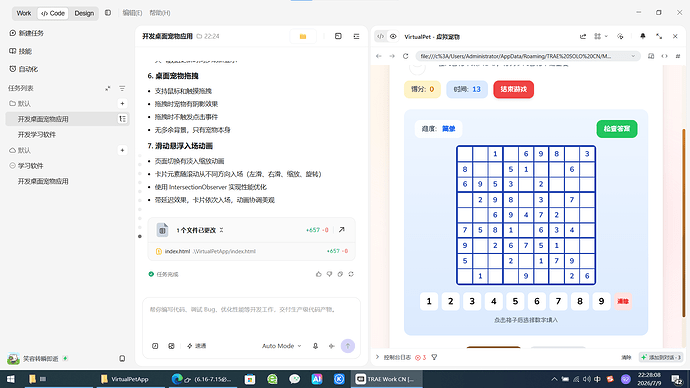The image size is (690, 388).
Task: Select number 5 in the sudoku keypad
Action: coord(515,301)
